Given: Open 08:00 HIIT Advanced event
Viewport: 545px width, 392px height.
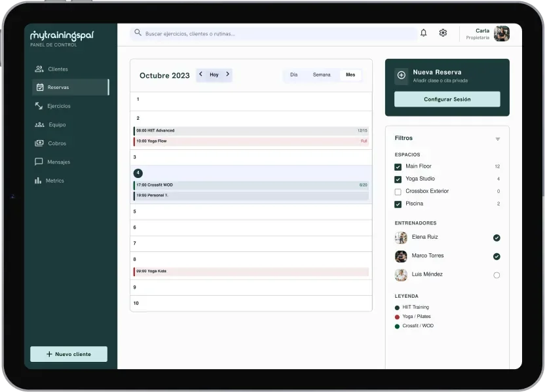Looking at the screenshot, I should coord(251,130).
